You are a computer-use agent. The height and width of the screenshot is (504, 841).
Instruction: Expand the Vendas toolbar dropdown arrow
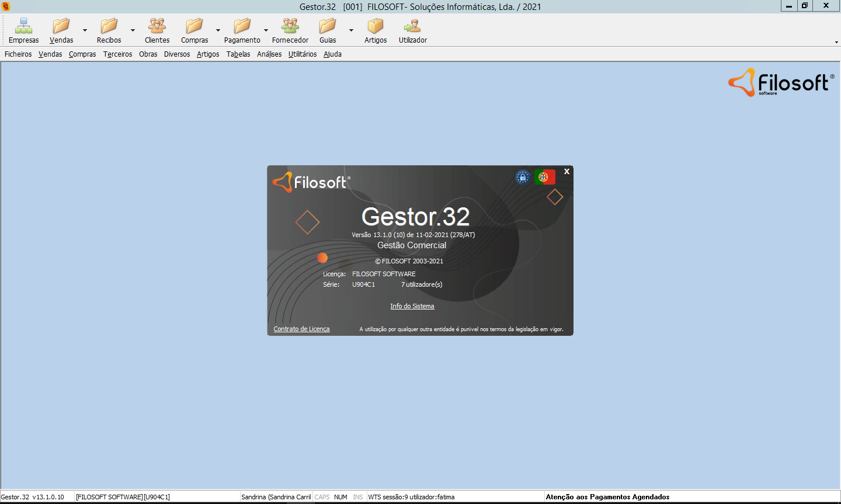85,30
